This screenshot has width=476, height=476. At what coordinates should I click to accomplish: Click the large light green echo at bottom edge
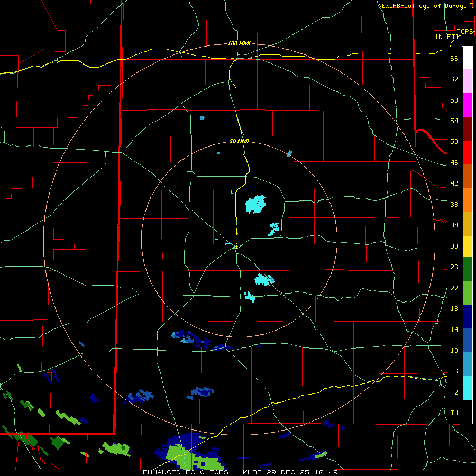pyautogui.click(x=194, y=457)
